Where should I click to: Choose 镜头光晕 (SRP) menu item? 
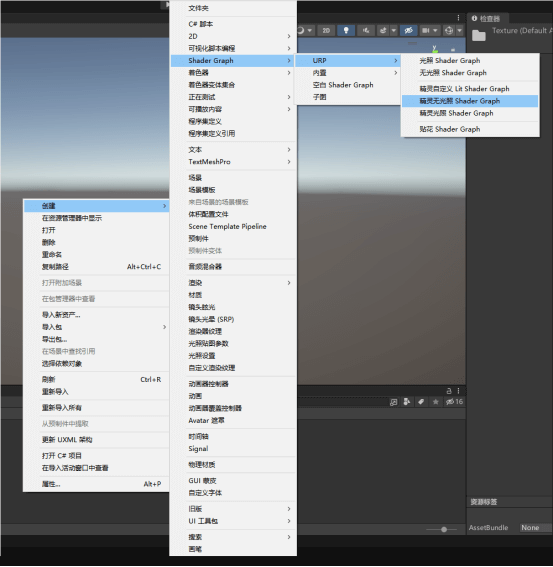click(x=233, y=319)
